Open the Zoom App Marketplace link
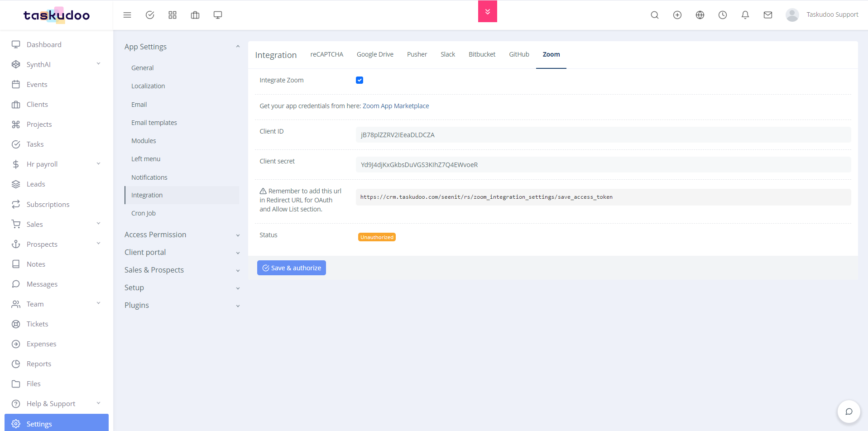 click(x=396, y=106)
